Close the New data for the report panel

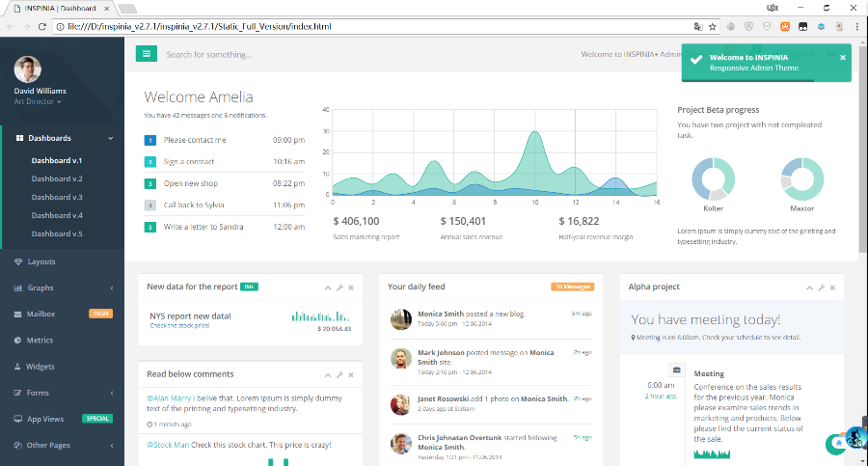point(351,288)
